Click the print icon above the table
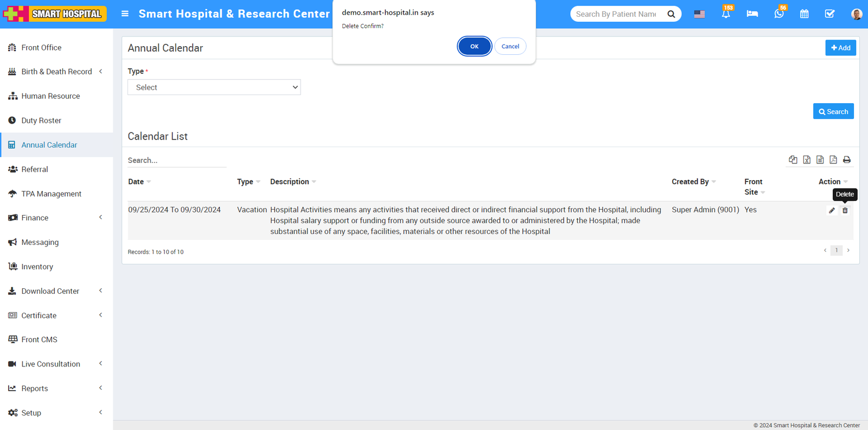This screenshot has height=430, width=868. click(846, 160)
